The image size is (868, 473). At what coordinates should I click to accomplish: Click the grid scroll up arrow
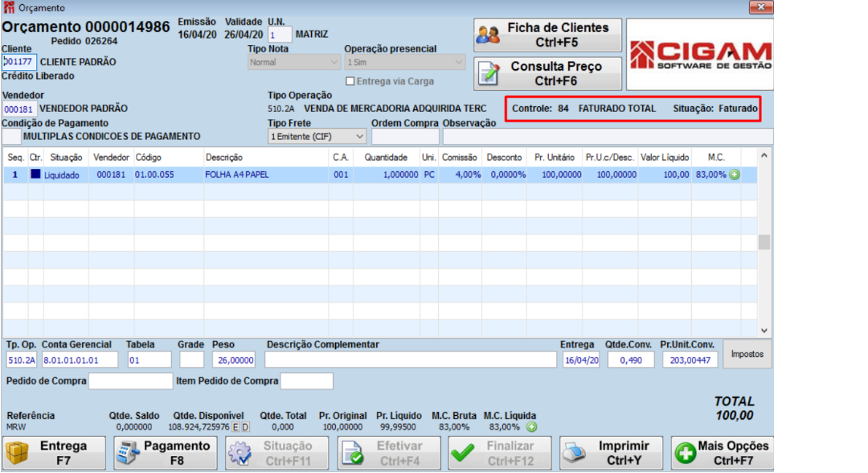coord(764,155)
